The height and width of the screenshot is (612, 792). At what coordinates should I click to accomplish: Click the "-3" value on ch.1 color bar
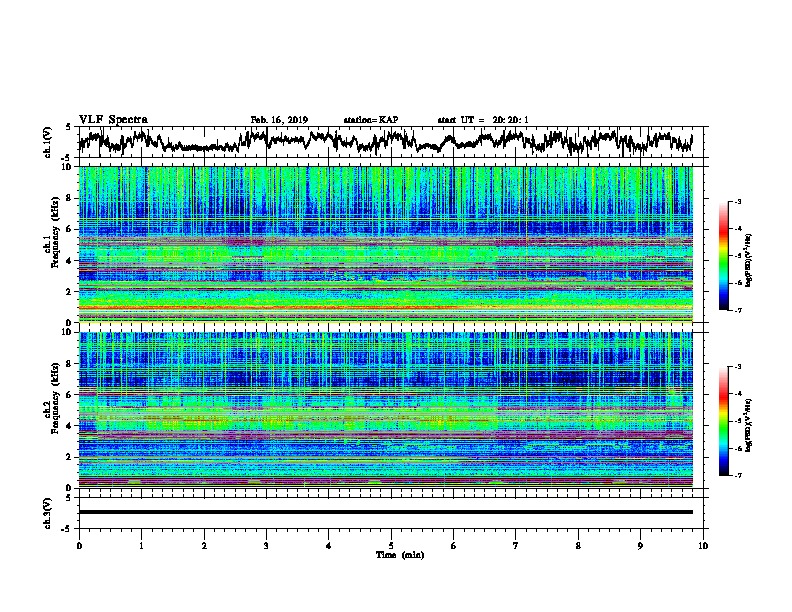[x=738, y=201]
